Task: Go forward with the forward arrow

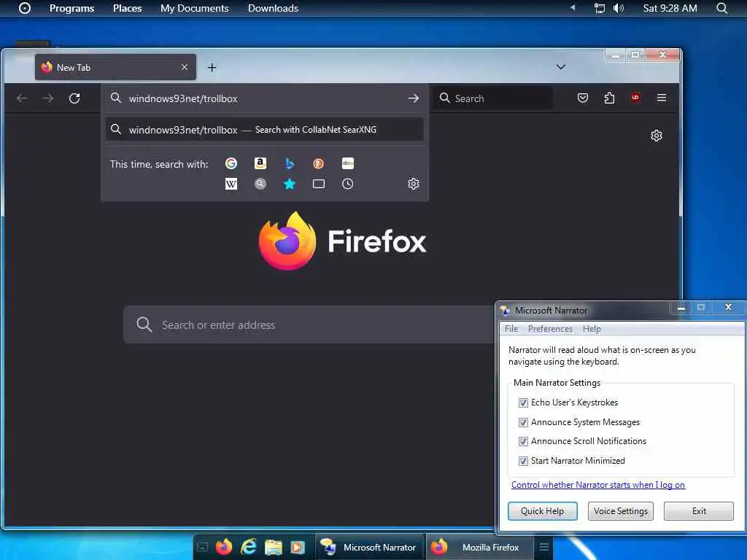Action: pyautogui.click(x=47, y=98)
